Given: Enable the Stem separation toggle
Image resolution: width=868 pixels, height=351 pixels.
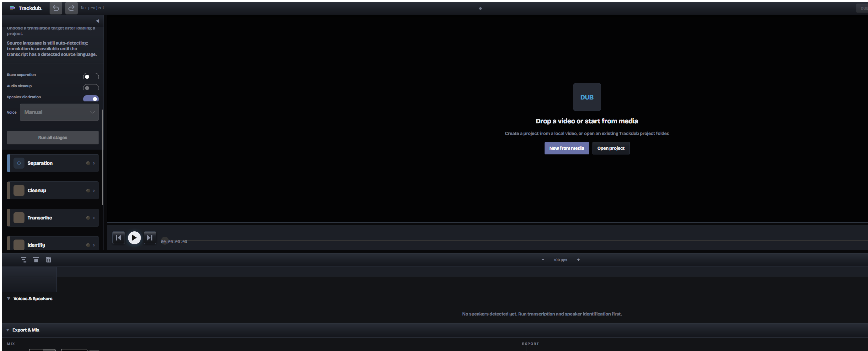Looking at the screenshot, I should pyautogui.click(x=91, y=76).
